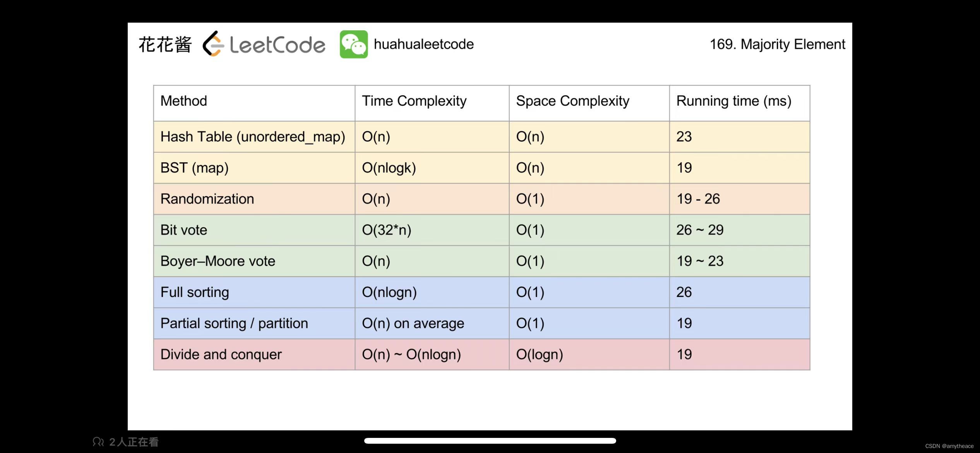Click the Space Complexity column header
The image size is (980, 453).
point(572,101)
